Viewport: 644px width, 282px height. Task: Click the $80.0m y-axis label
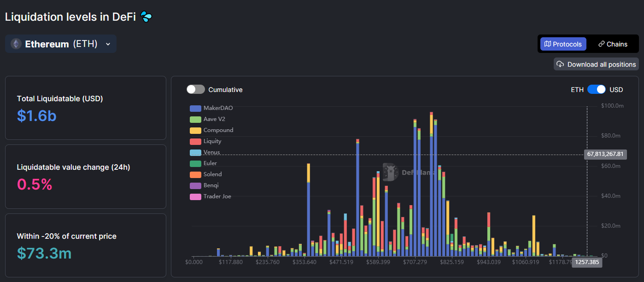(x=612, y=136)
